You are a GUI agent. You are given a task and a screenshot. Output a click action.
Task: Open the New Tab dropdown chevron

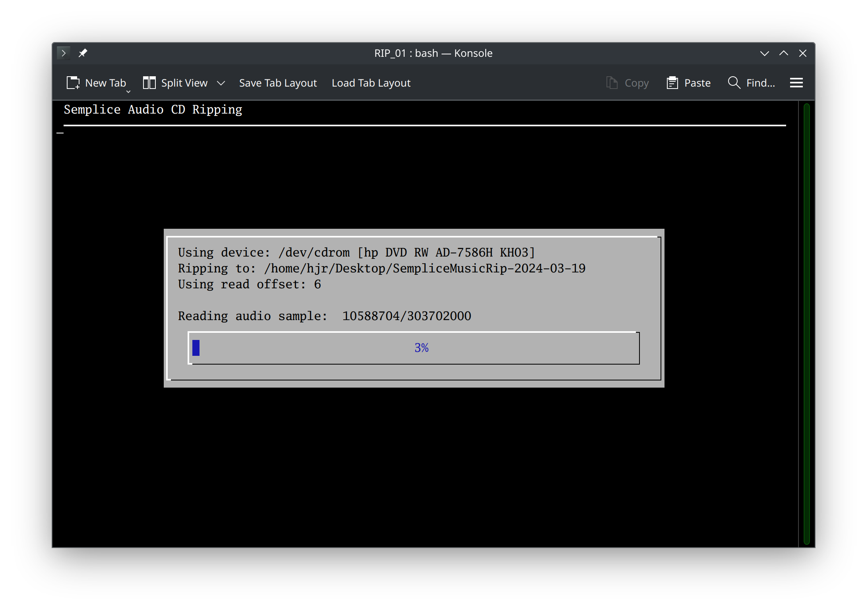pos(128,91)
